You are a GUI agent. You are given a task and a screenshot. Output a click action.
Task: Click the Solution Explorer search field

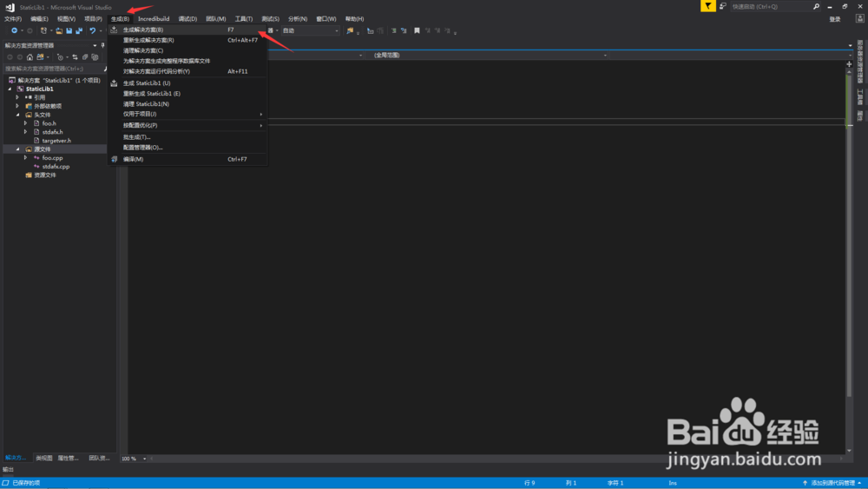[53, 69]
